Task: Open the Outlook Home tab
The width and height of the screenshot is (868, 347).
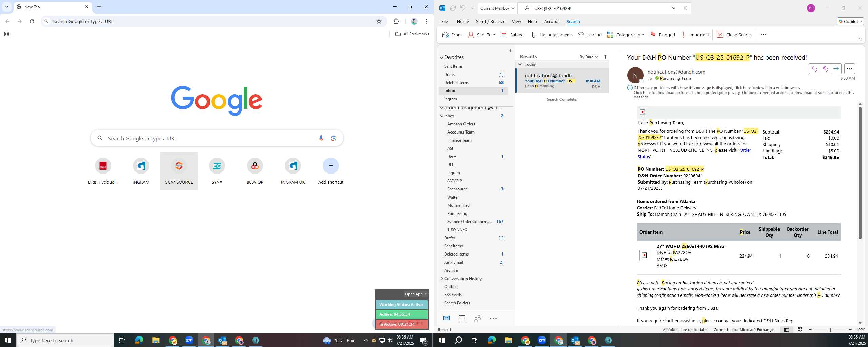Action: [462, 21]
